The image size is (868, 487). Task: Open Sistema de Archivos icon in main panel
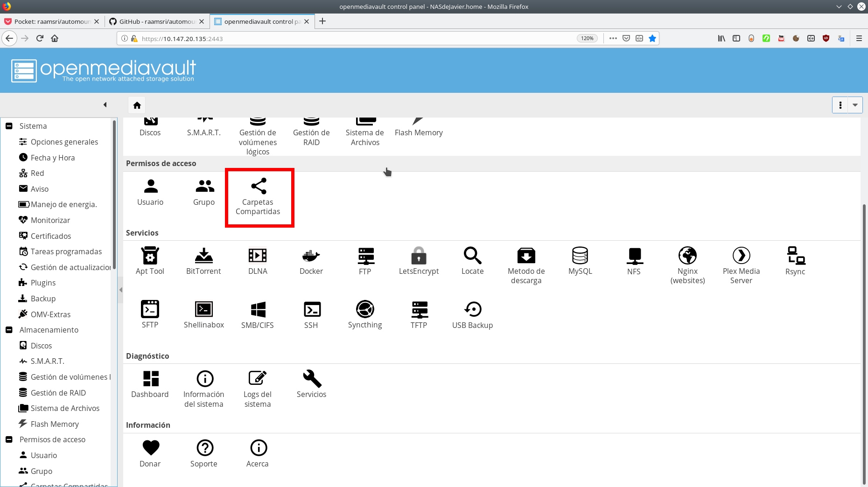pyautogui.click(x=365, y=132)
